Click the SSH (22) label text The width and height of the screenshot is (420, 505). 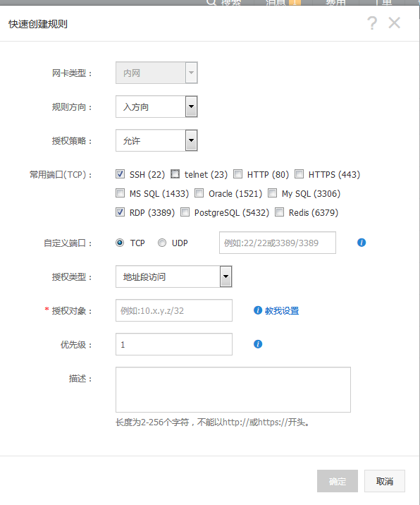147,174
